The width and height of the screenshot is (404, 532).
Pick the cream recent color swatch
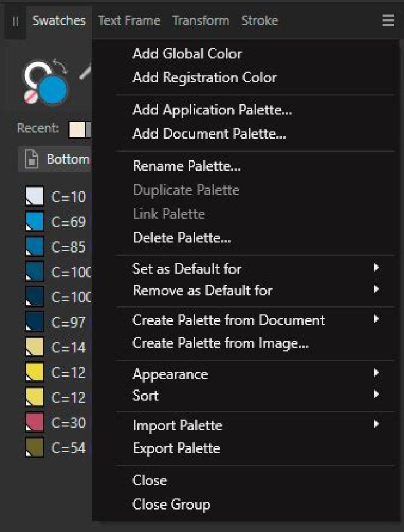coord(77,129)
